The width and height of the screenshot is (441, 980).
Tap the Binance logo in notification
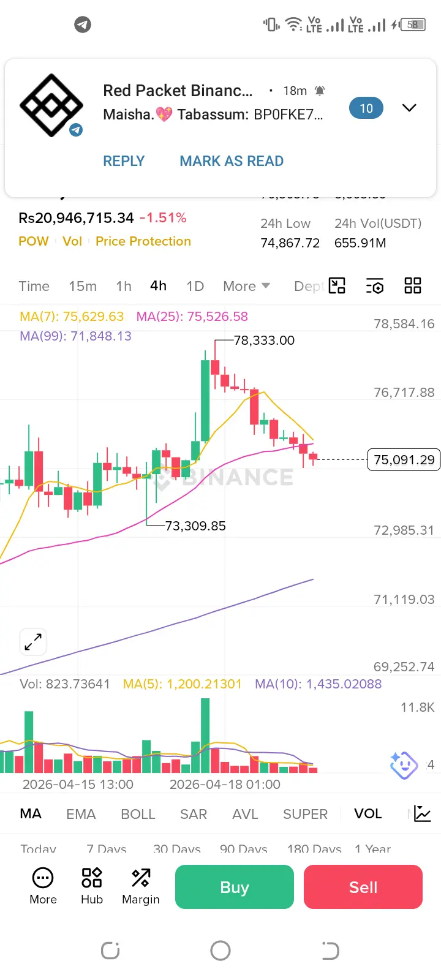pos(51,105)
